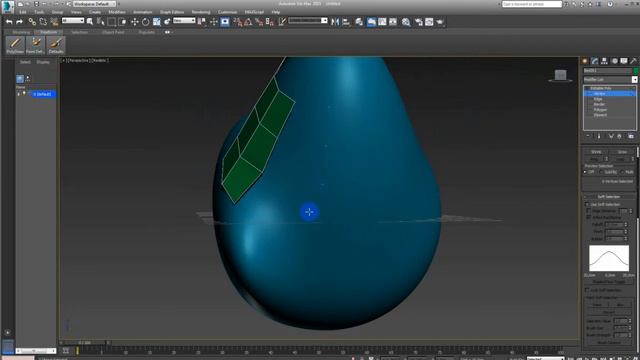Screen dimensions: 640x360
Task: Open the Modify command panel tab
Action: click(595, 61)
